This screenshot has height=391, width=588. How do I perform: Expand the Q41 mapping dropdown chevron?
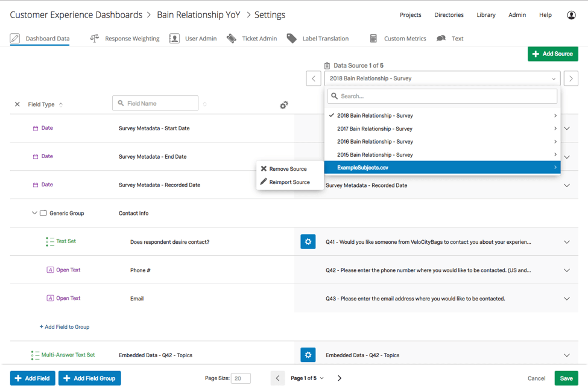click(x=567, y=242)
